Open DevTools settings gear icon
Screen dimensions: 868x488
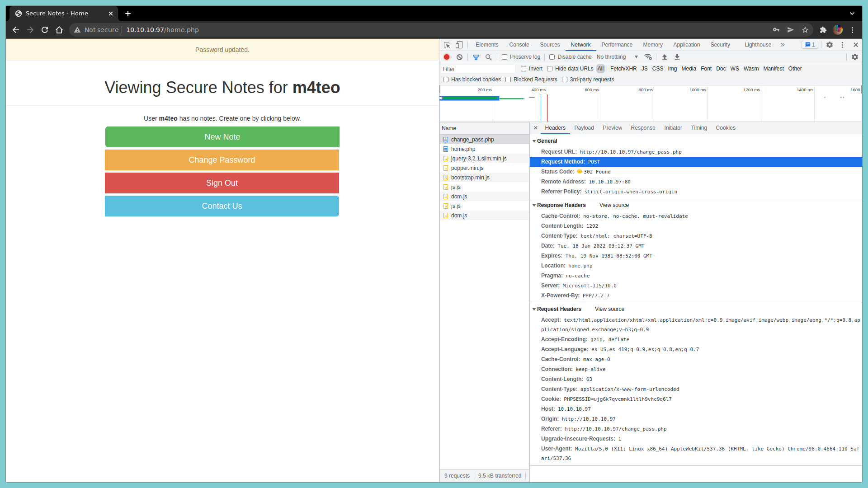[829, 45]
